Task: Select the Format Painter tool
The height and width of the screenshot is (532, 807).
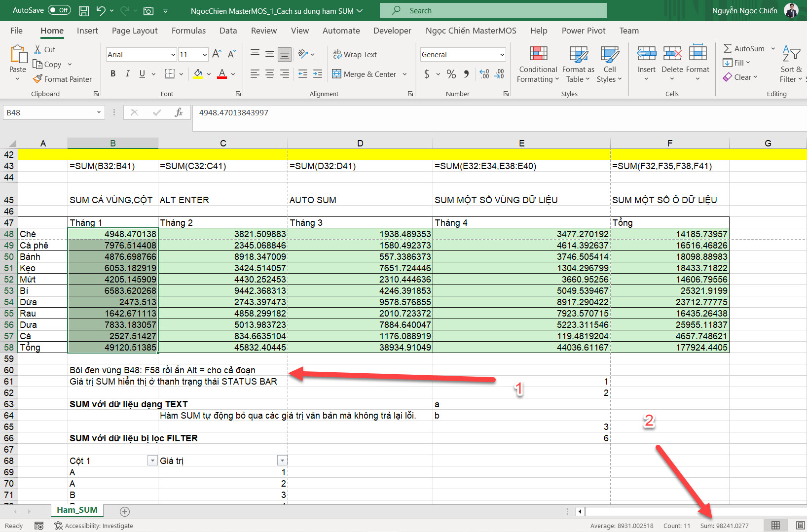Action: pyautogui.click(x=63, y=79)
